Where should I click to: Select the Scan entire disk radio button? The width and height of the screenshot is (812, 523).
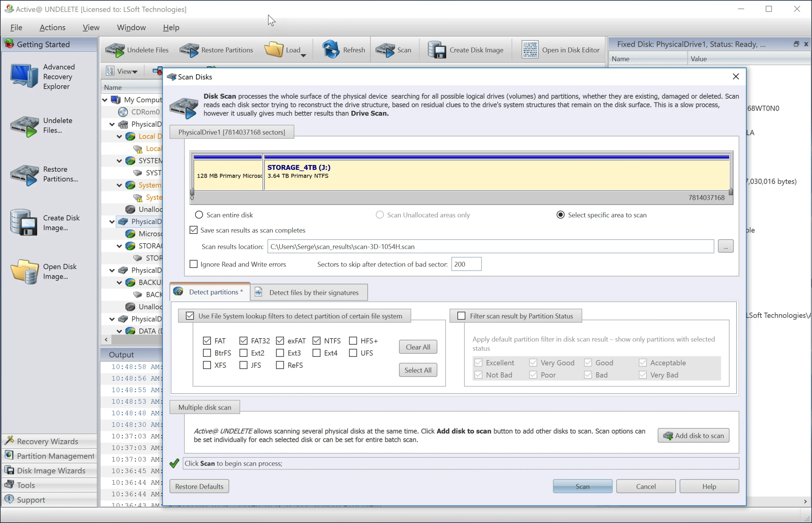point(199,215)
